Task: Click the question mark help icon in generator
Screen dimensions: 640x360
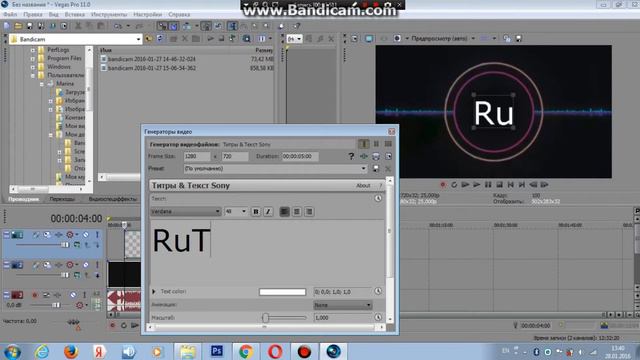Action: coord(351,156)
